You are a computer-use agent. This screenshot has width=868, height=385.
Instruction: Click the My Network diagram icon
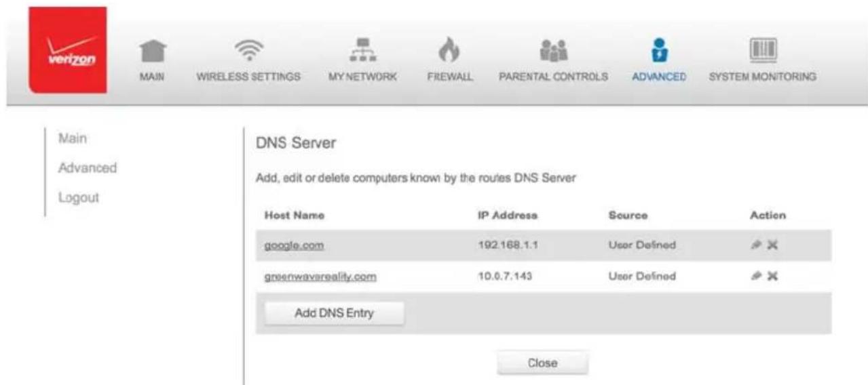pos(363,51)
